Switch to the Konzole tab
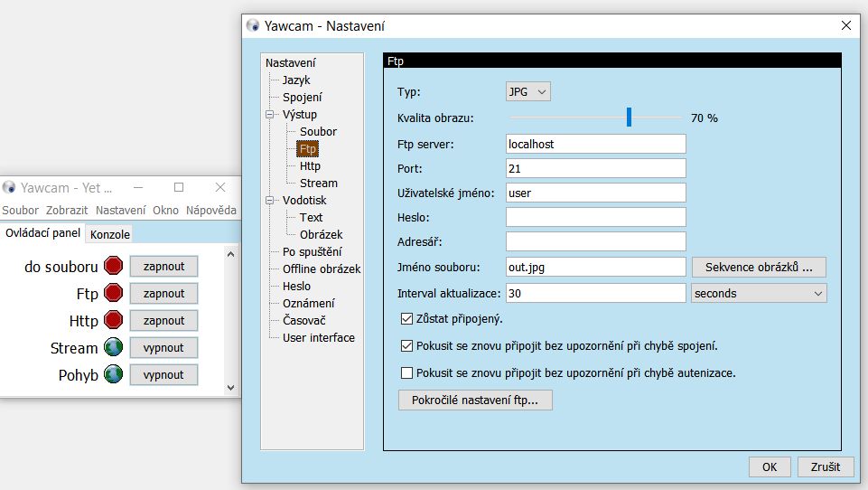Viewport: 868px width, 490px height. 110,234
